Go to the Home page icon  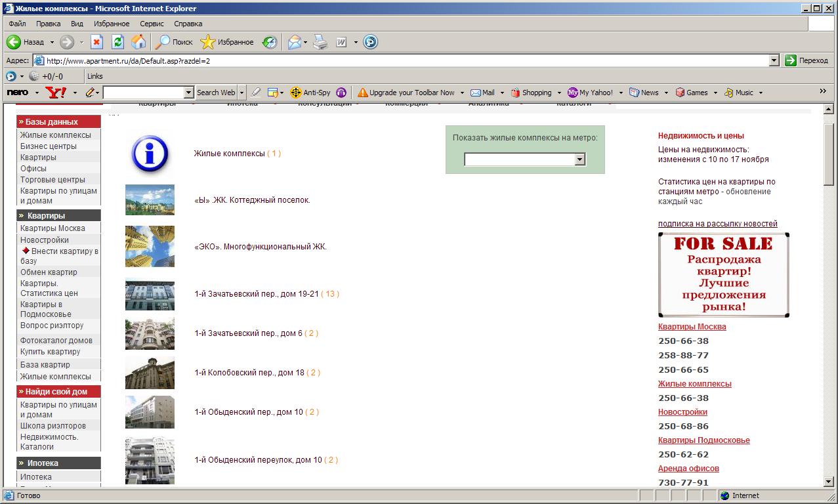[x=138, y=42]
